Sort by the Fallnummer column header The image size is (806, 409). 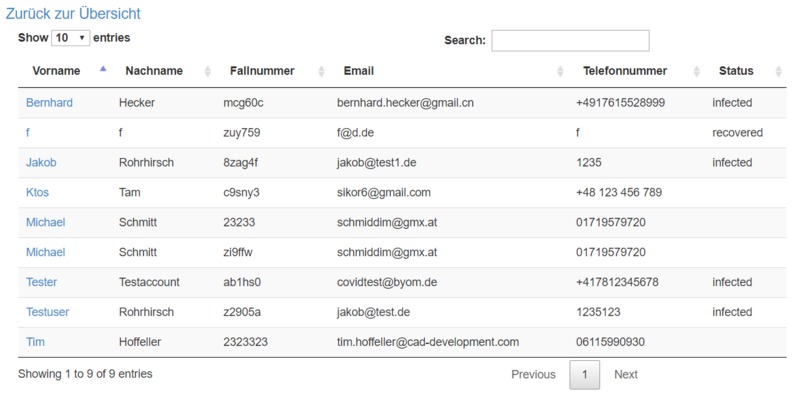coord(262,71)
